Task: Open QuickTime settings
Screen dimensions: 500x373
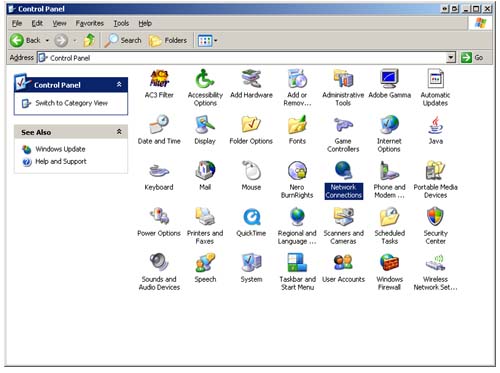Action: (251, 222)
